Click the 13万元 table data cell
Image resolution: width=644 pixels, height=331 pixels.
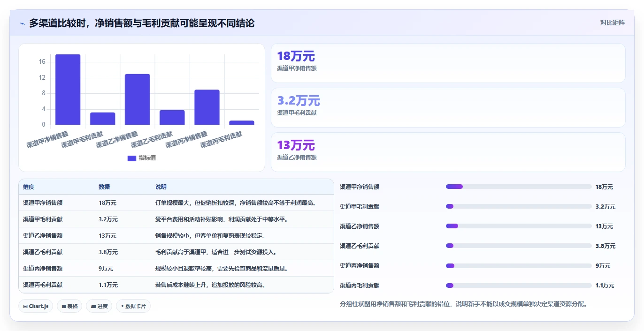(107, 236)
